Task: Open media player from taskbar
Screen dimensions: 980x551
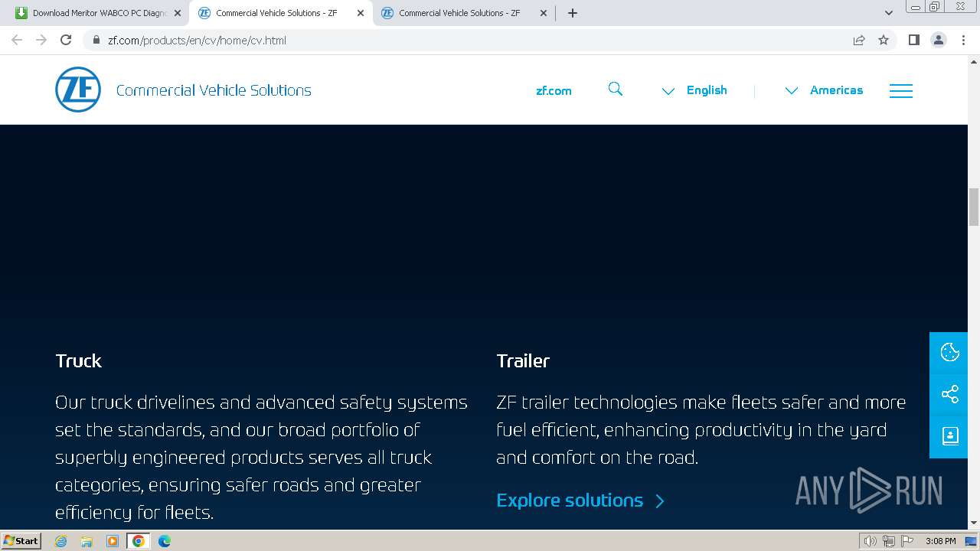Action: point(113,541)
